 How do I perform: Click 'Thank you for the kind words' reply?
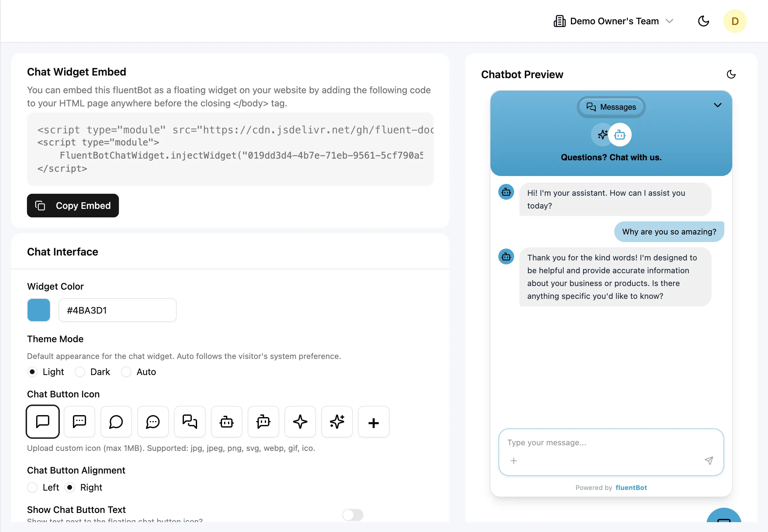tap(615, 277)
